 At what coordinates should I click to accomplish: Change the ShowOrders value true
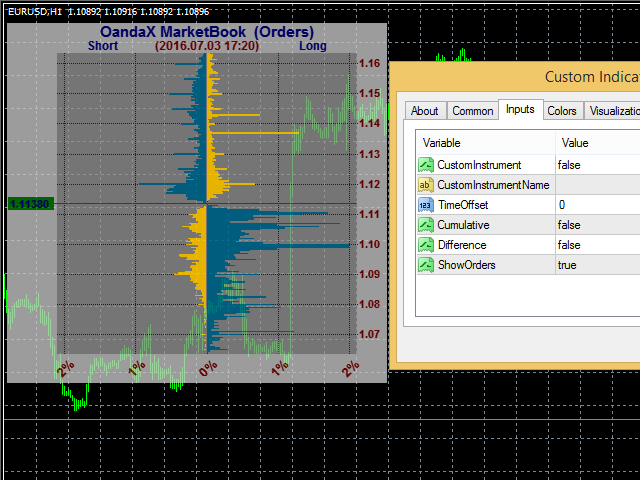(598, 265)
